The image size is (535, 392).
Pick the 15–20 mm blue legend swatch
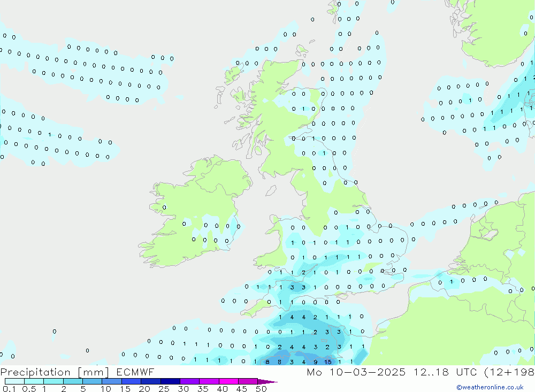pyautogui.click(x=131, y=381)
